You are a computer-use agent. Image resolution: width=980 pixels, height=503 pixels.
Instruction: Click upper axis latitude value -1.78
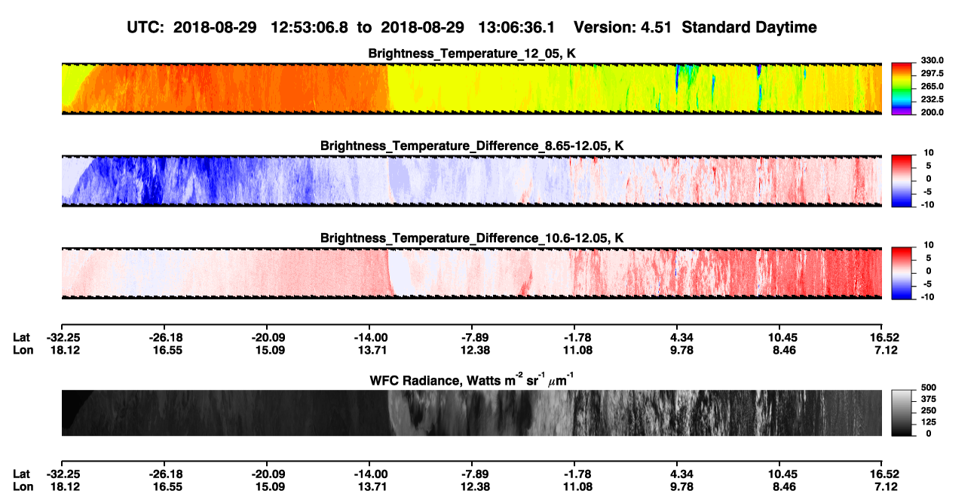tap(574, 337)
